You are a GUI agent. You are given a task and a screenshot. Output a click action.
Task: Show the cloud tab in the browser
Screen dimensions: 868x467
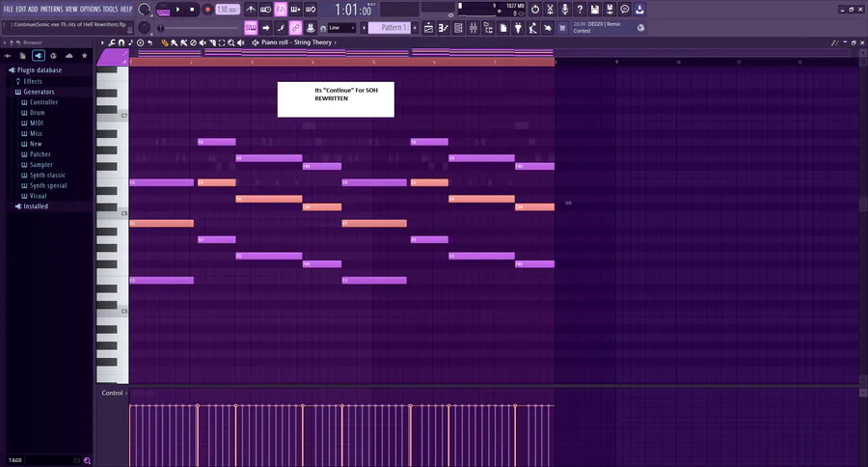click(x=68, y=55)
